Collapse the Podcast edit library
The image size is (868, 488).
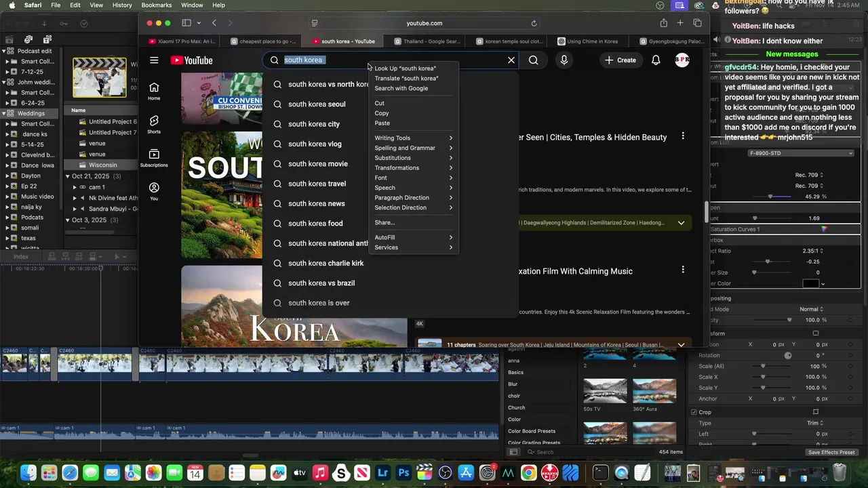tap(4, 51)
